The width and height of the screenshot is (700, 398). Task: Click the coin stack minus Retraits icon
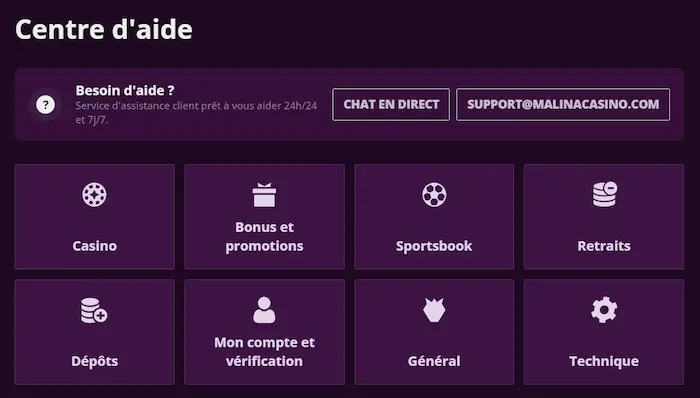point(605,194)
